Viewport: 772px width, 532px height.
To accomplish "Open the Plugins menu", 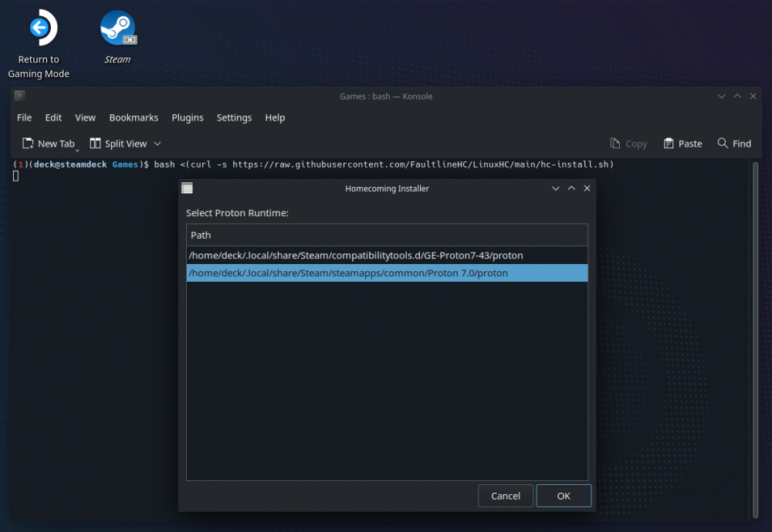I will pyautogui.click(x=188, y=117).
